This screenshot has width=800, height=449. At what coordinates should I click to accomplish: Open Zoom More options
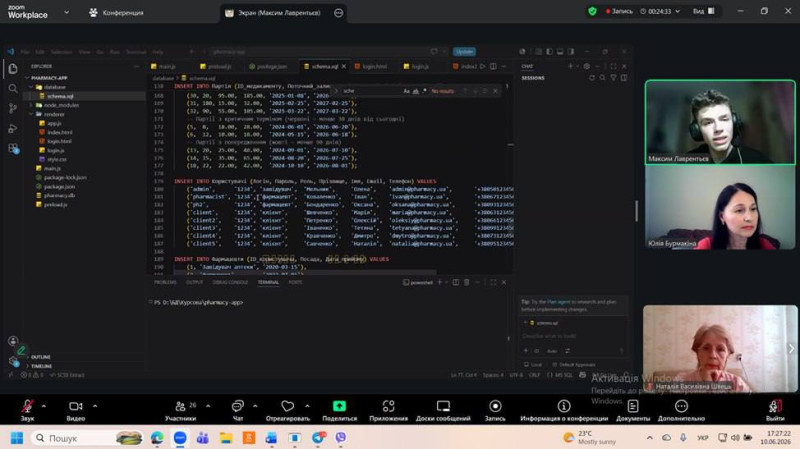pyautogui.click(x=681, y=410)
